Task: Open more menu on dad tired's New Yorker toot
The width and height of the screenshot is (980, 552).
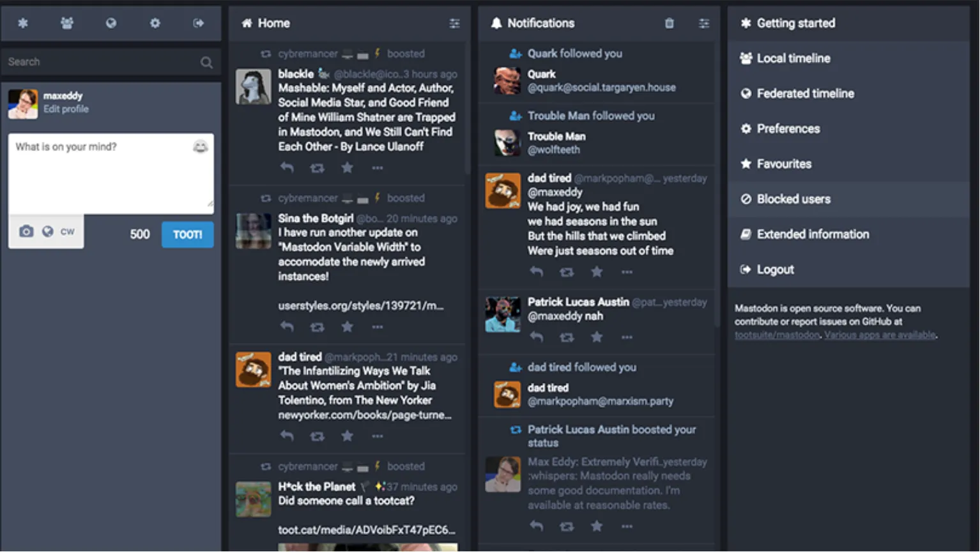Action: coord(378,436)
